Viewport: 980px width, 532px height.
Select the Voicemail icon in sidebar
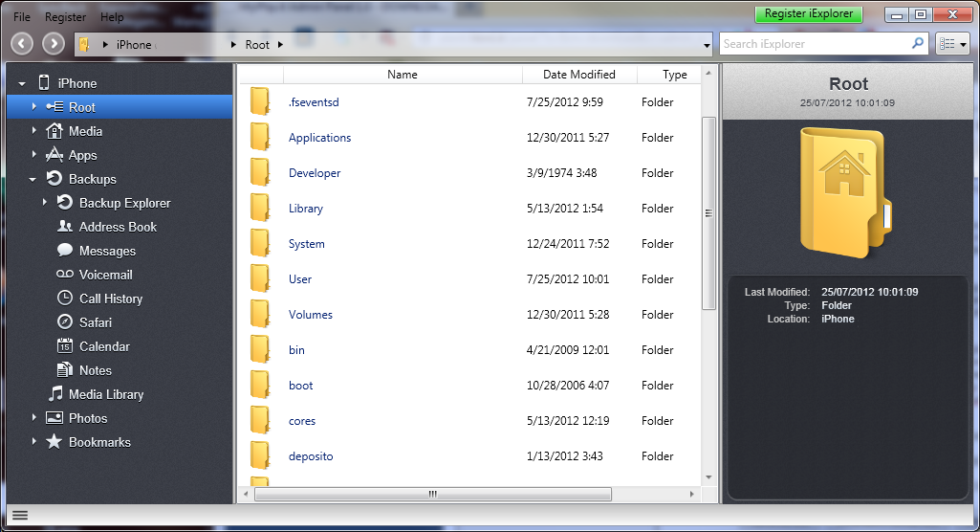[x=65, y=275]
